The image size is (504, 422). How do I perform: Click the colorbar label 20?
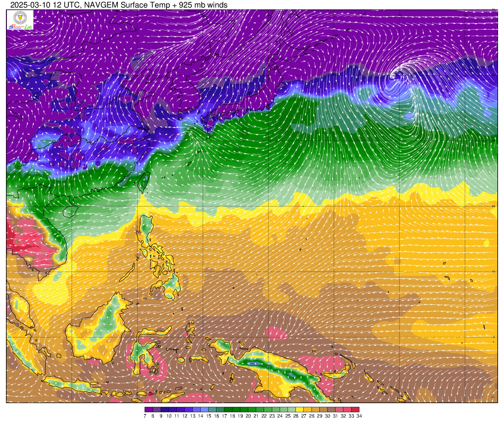(x=248, y=416)
